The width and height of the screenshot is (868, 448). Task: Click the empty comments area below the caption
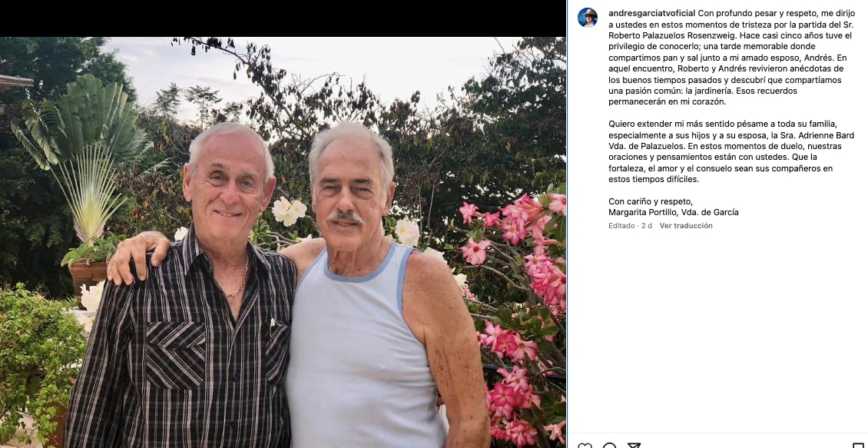[x=718, y=332]
